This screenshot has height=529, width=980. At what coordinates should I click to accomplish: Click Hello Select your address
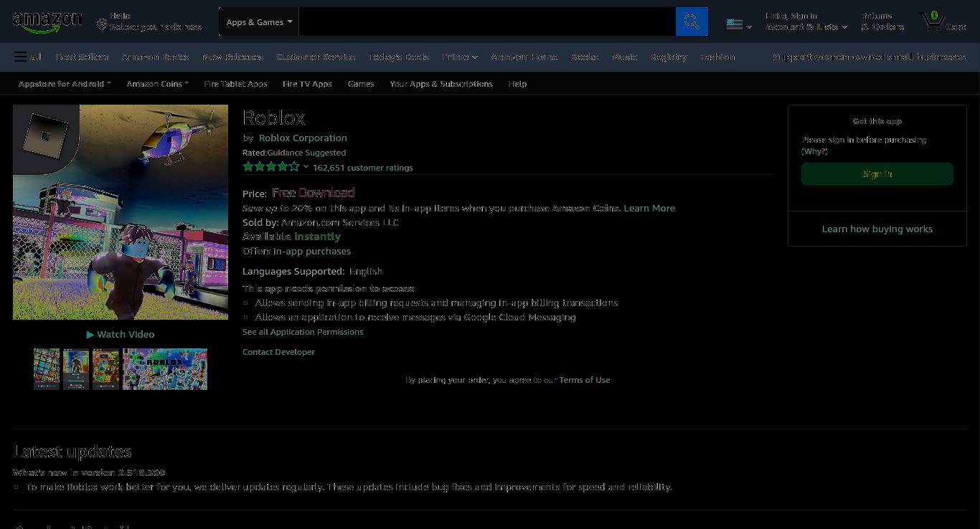coord(149,22)
